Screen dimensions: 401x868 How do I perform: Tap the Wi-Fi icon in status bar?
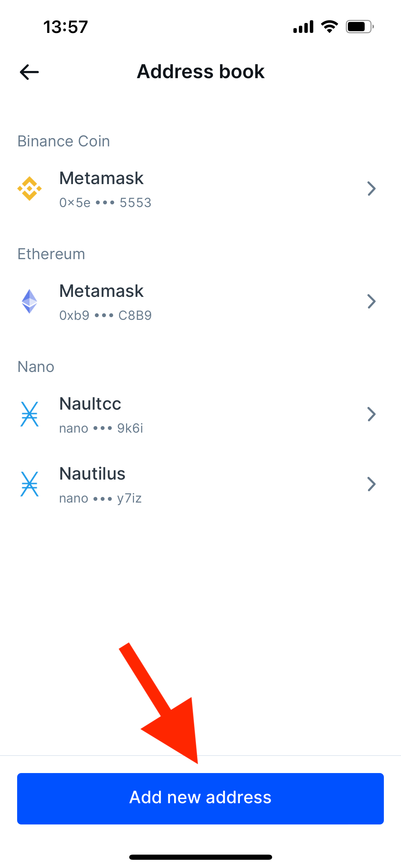(329, 26)
